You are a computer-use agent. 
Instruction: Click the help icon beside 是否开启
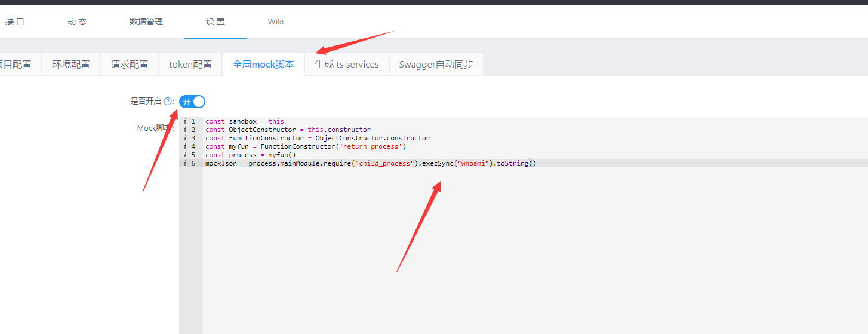pyautogui.click(x=168, y=102)
